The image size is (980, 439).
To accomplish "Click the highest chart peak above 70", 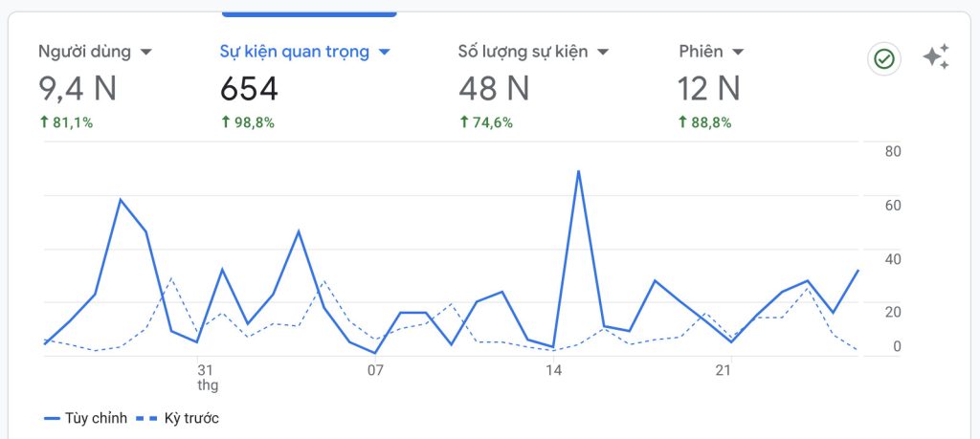I will (x=579, y=172).
